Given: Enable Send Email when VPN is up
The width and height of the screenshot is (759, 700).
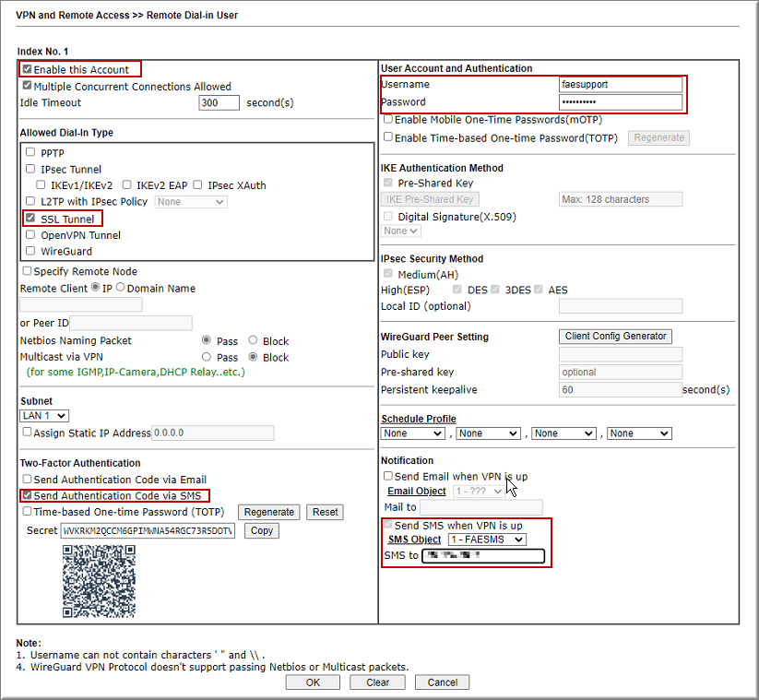Looking at the screenshot, I should click(x=388, y=476).
